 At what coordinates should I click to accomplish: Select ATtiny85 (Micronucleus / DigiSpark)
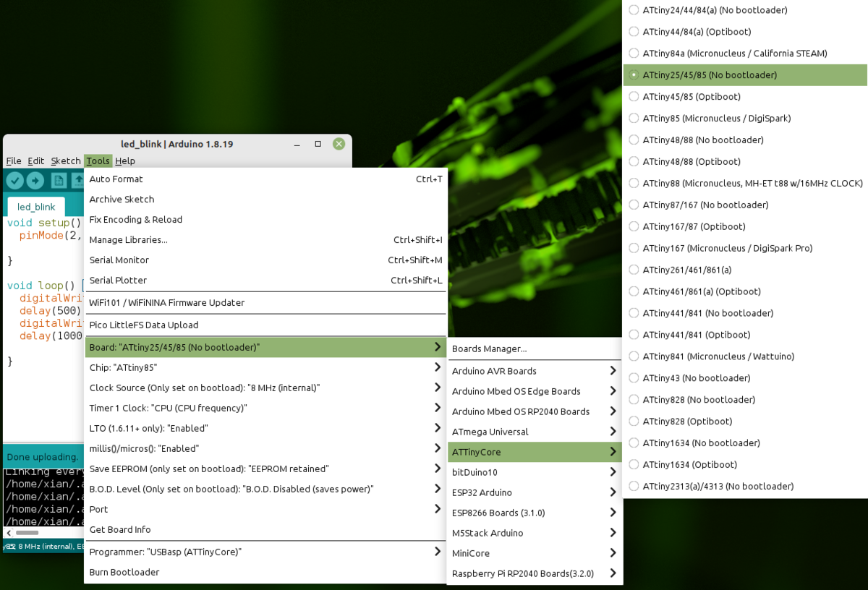click(x=745, y=119)
